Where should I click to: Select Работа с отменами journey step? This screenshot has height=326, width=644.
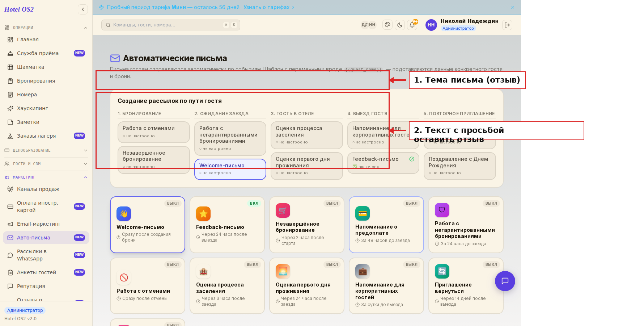(153, 132)
